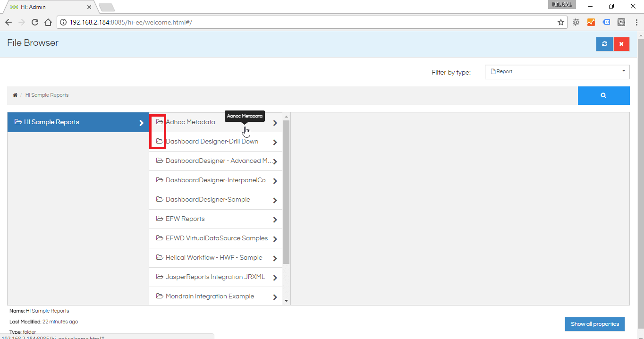Expand the EFW Reports chevron
The height and width of the screenshot is (339, 644).
click(275, 220)
